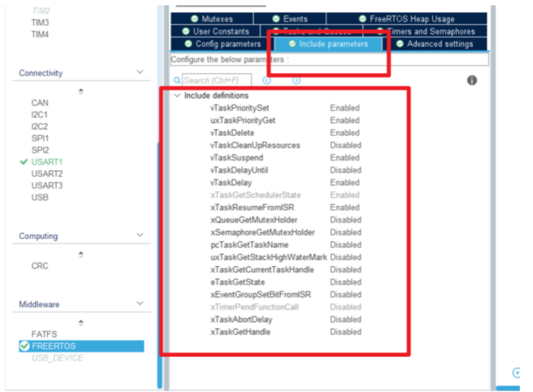533x392 pixels.
Task: Select the User Constants tab
Action: 216,31
